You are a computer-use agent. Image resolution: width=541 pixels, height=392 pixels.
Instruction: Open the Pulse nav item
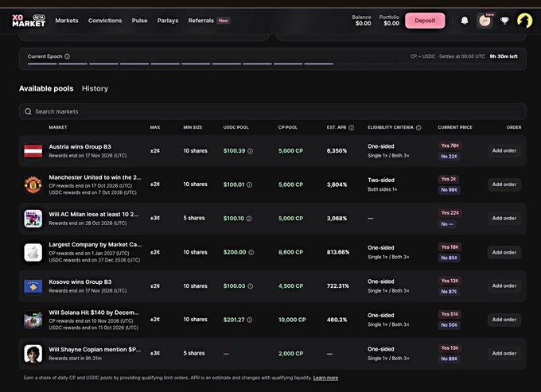pos(139,21)
